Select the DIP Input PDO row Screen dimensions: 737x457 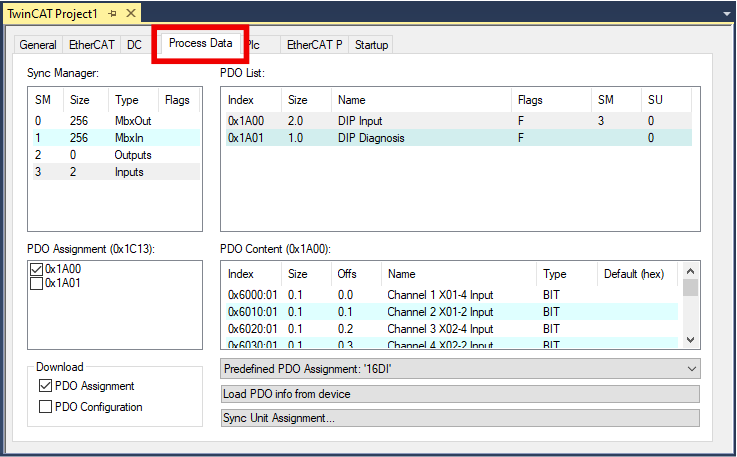click(459, 121)
